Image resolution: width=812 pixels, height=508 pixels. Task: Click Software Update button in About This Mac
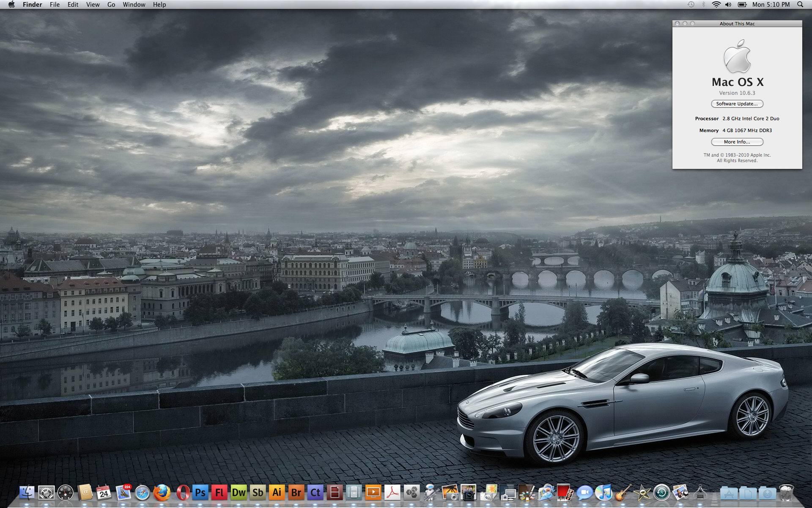[737, 104]
